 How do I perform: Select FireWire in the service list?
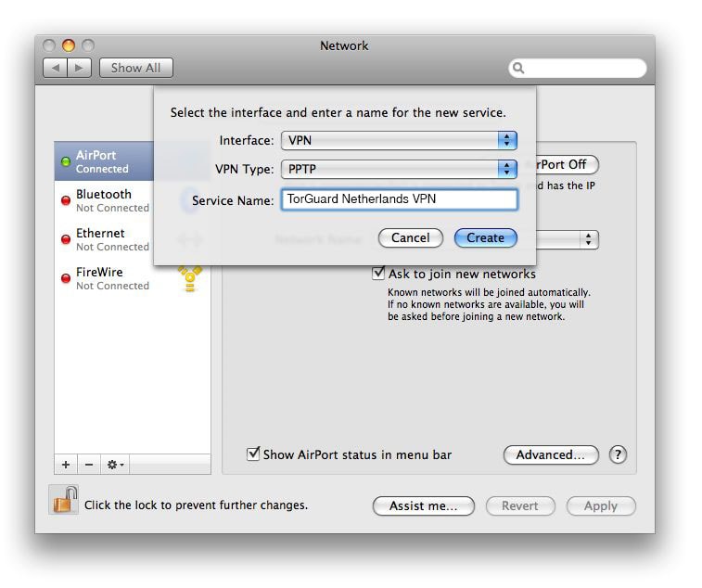click(132, 278)
